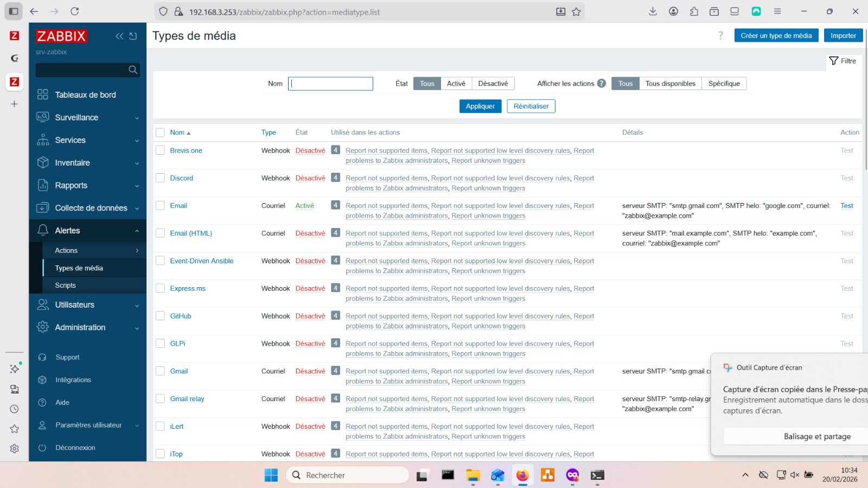The image size is (868, 488).
Task: Click the Windows Start button
Action: tap(271, 476)
